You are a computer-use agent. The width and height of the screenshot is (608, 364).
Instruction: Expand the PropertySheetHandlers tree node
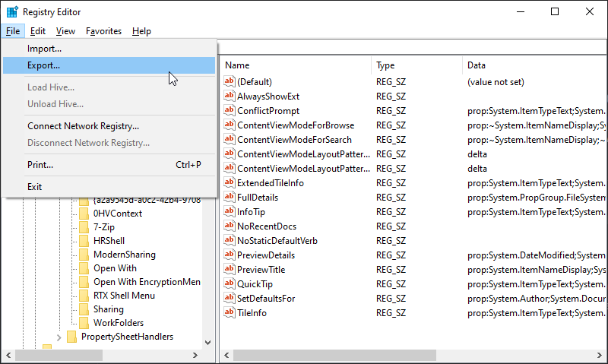(x=59, y=337)
